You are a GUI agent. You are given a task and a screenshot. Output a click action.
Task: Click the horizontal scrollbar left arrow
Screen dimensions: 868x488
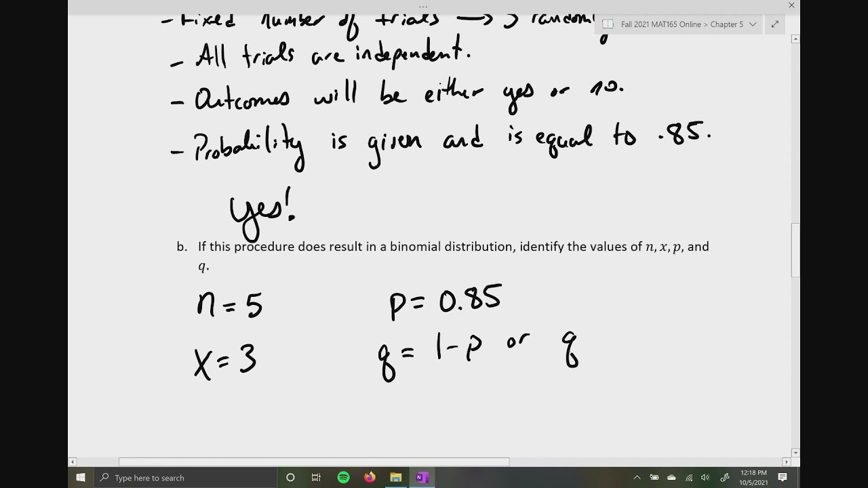tap(73, 462)
